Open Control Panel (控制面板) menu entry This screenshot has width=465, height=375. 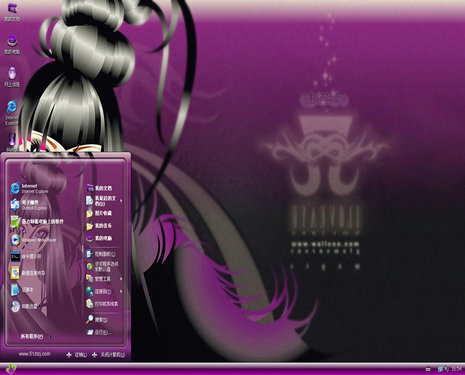coord(101,254)
